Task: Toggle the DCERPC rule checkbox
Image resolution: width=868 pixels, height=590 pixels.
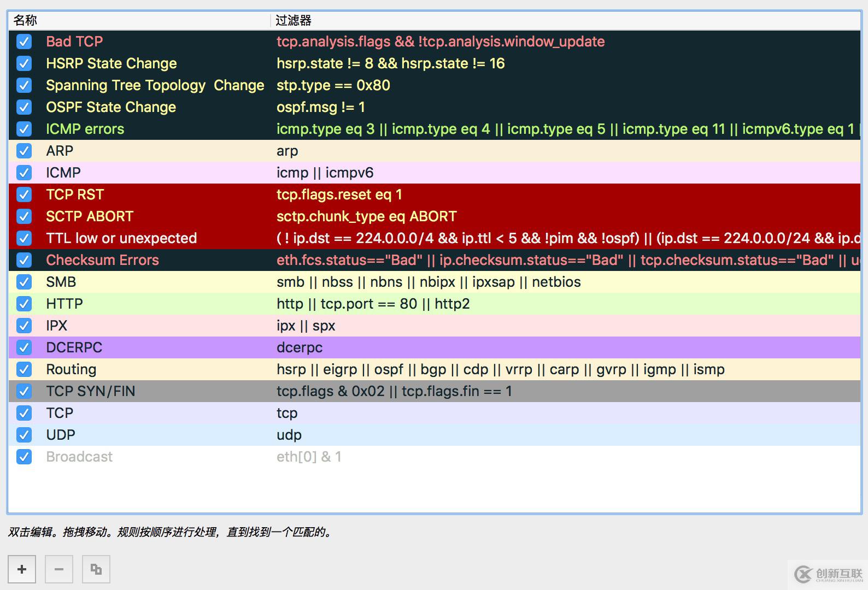Action: pos(24,347)
